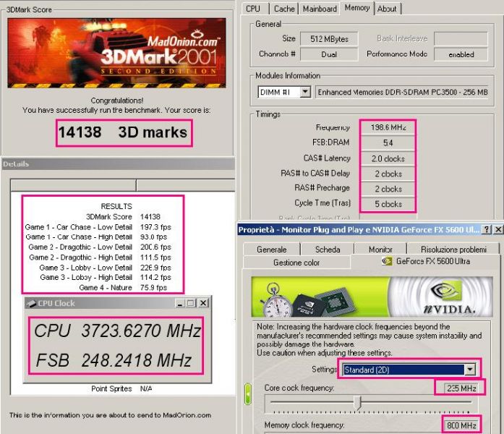Click the Enhanced Memories PC3500 module description field
The width and height of the screenshot is (504, 434).
pyautogui.click(x=403, y=93)
